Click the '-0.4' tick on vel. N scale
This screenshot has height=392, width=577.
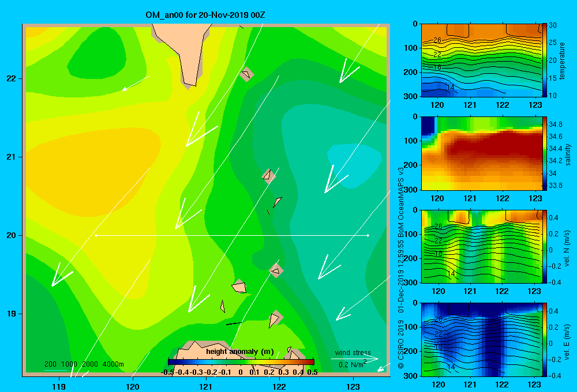point(554,282)
